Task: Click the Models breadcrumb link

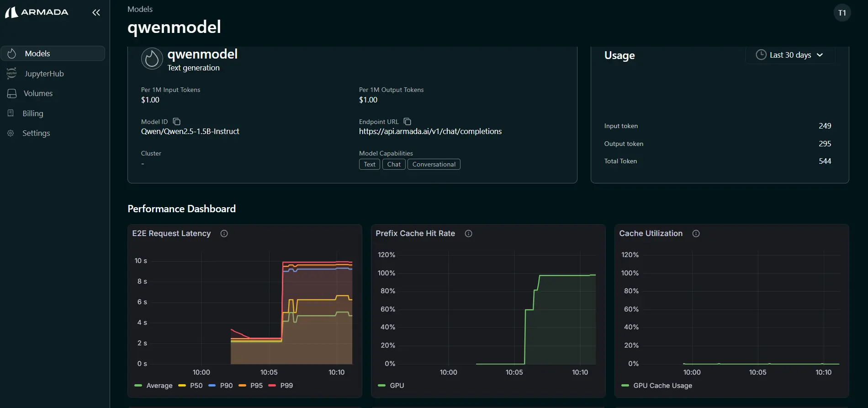Action: [140, 9]
